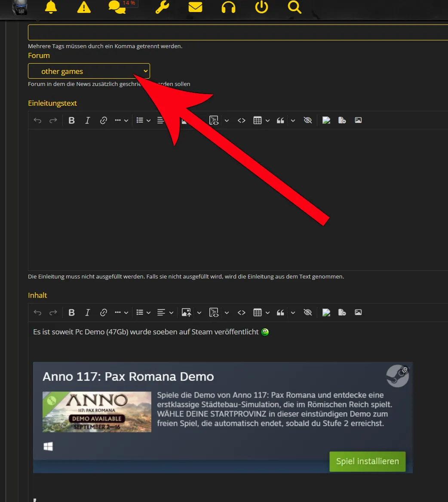Open the notifications bell icon
This screenshot has height=502, width=448.
point(51,7)
